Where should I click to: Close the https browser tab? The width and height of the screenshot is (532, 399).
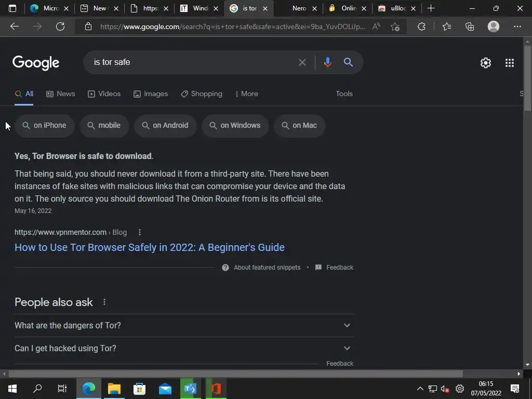166,8
